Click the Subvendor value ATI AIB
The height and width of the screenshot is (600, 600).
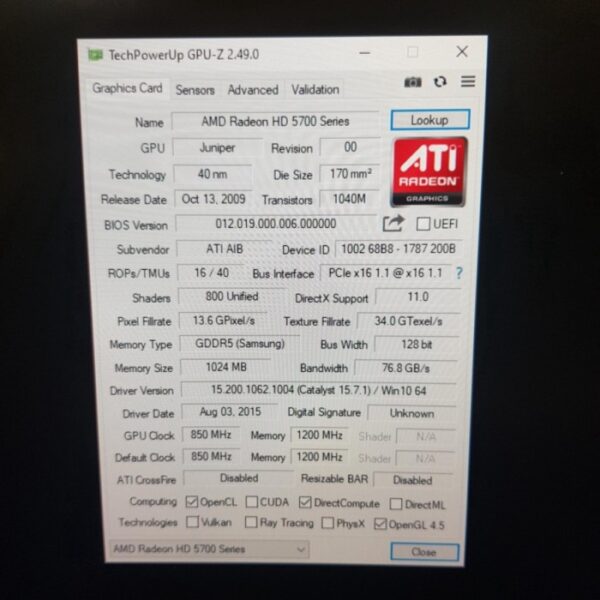(x=225, y=249)
